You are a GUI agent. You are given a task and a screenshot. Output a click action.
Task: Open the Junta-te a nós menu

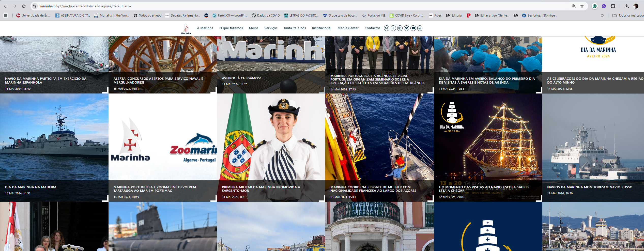coord(295,28)
